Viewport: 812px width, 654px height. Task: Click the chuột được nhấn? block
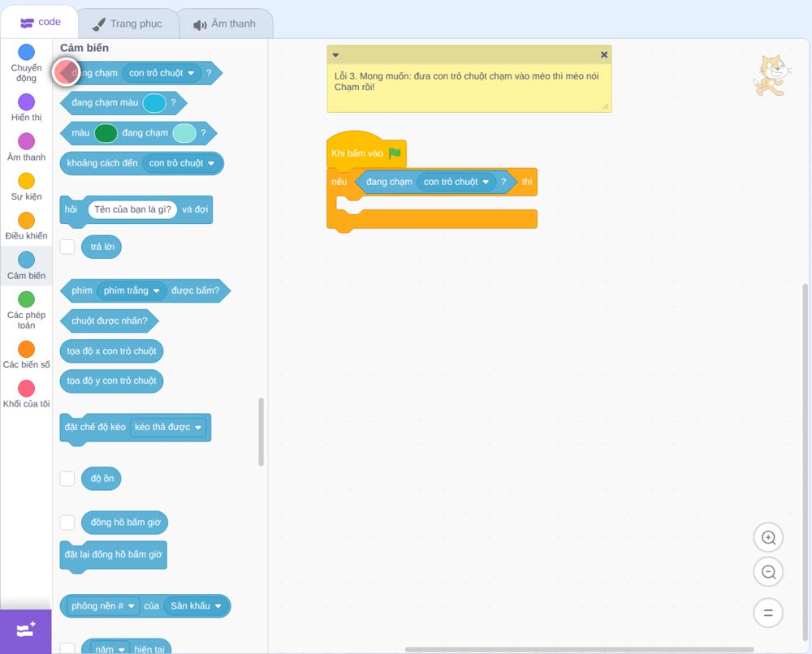(110, 321)
